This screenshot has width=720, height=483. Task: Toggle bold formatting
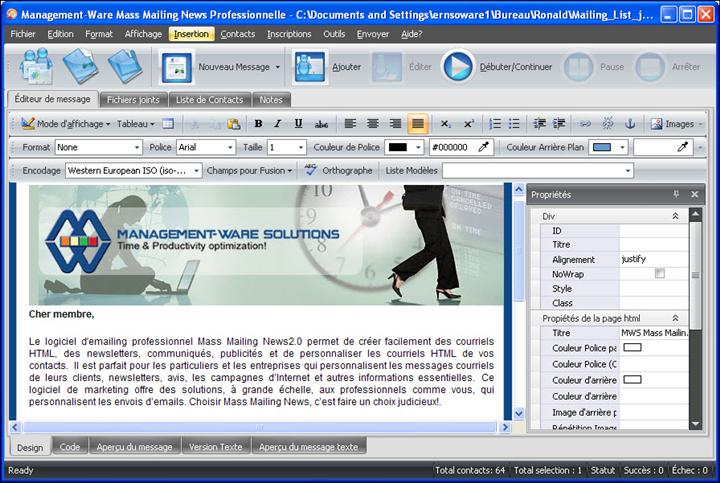258,124
